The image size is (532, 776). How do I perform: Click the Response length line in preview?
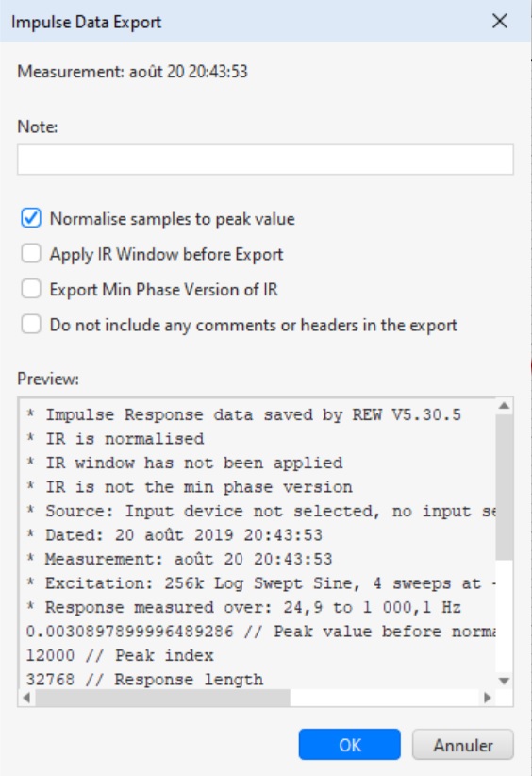point(144,680)
